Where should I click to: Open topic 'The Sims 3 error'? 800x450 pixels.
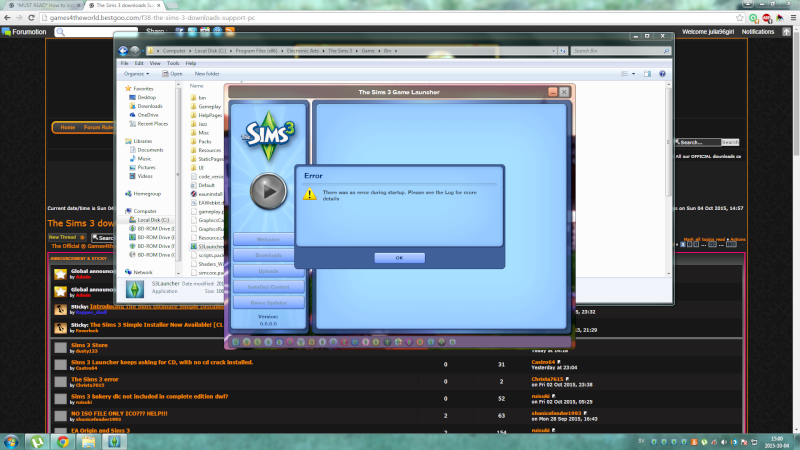click(94, 379)
